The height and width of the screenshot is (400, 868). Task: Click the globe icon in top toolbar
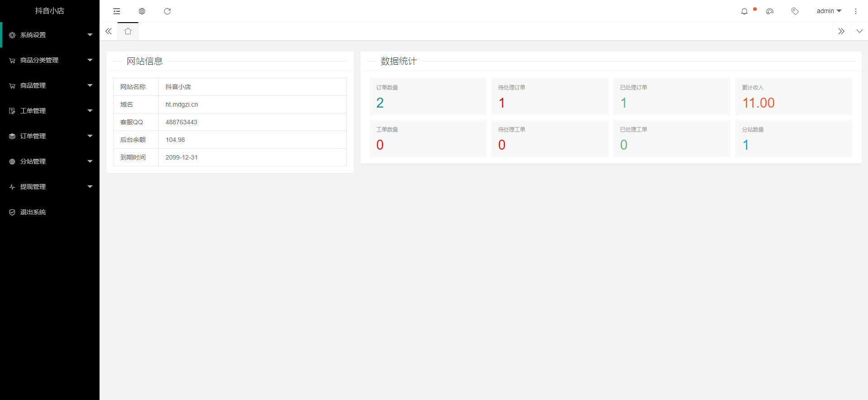tap(142, 11)
